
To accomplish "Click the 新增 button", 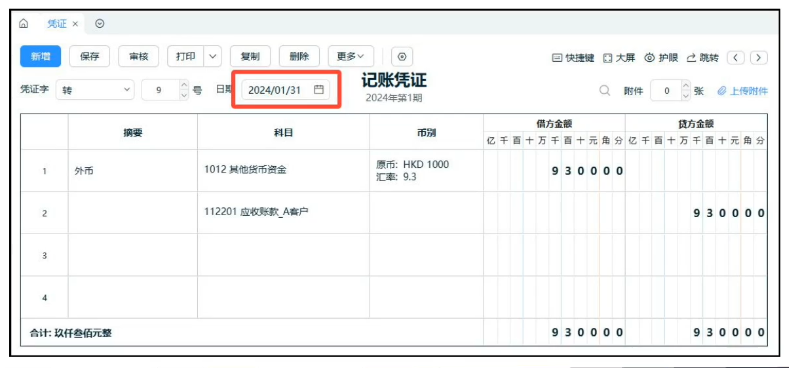I will click(41, 56).
